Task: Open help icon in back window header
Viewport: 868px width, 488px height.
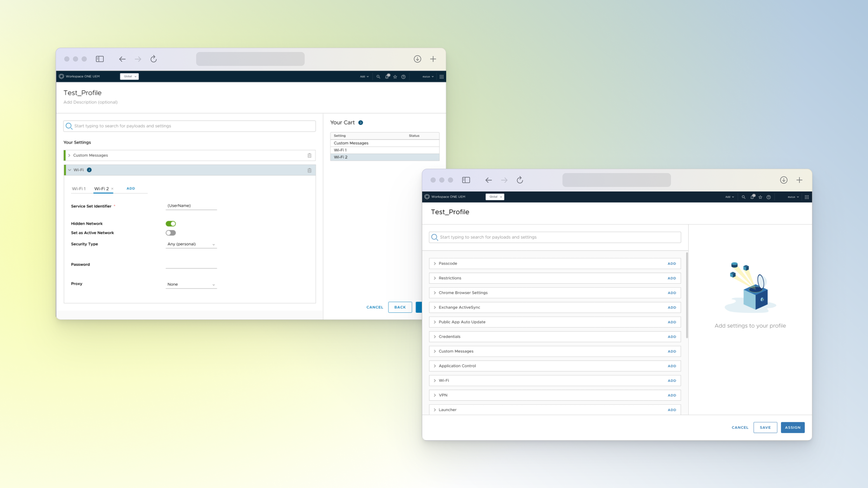Action: [x=403, y=77]
